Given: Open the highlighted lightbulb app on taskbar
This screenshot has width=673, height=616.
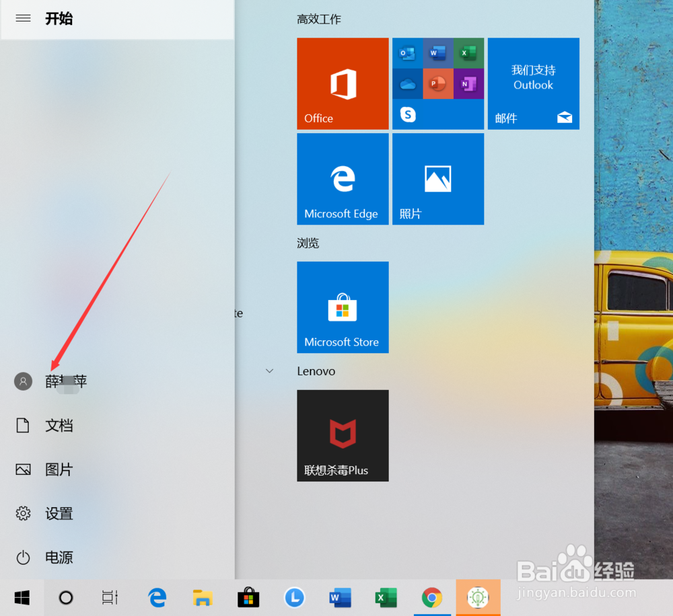Looking at the screenshot, I should tap(478, 598).
